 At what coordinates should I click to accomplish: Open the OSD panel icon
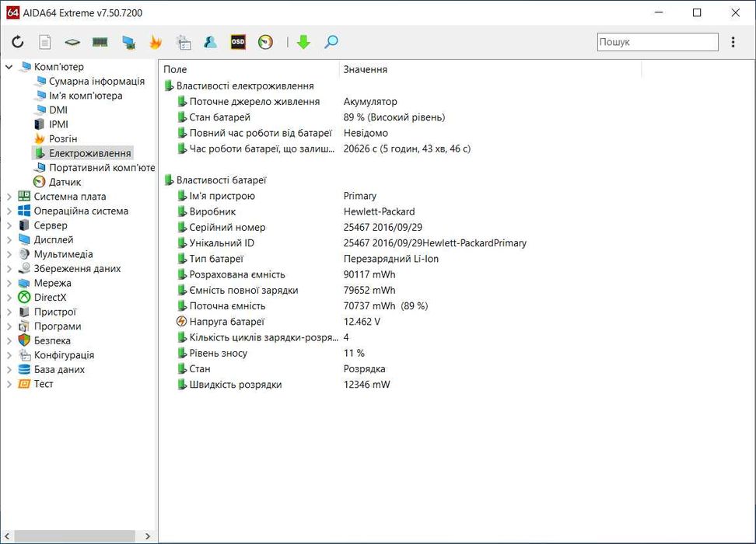238,43
